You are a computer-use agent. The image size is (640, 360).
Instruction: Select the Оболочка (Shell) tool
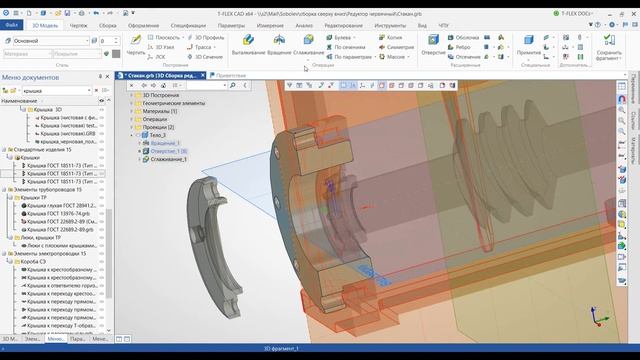[463, 38]
